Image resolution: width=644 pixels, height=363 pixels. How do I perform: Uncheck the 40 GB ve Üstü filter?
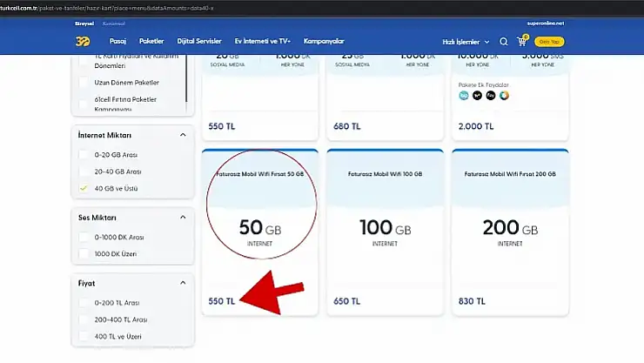[84, 188]
